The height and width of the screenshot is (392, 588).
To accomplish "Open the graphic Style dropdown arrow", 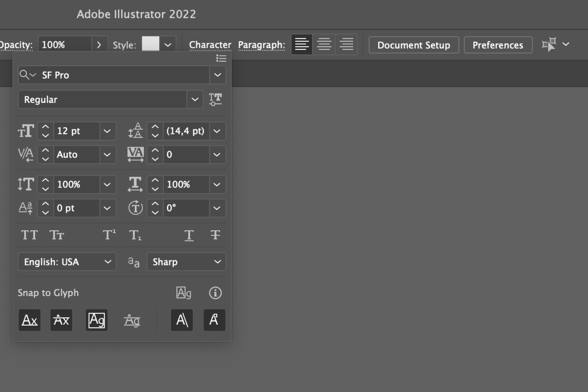I will coord(168,45).
